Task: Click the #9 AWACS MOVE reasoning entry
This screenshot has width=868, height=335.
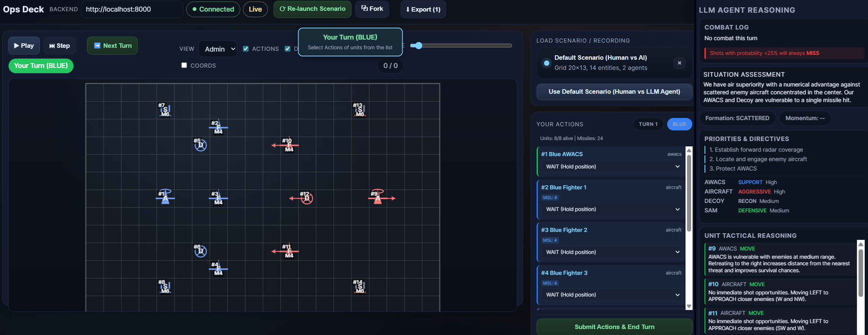Action: (x=780, y=260)
